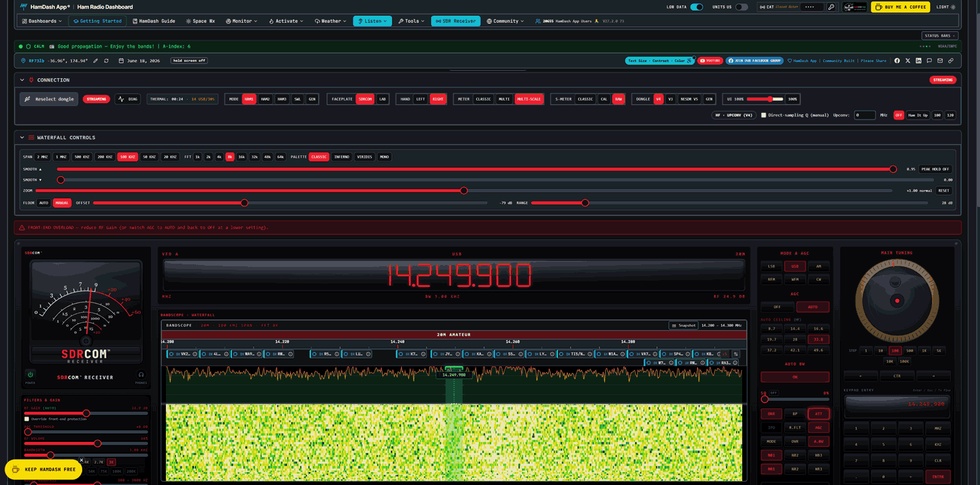Open the Tools dropdown menu

click(x=412, y=21)
